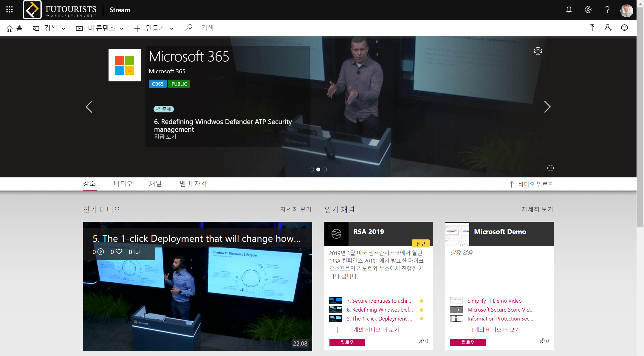Open the help question mark icon
644x356 pixels.
pos(607,10)
